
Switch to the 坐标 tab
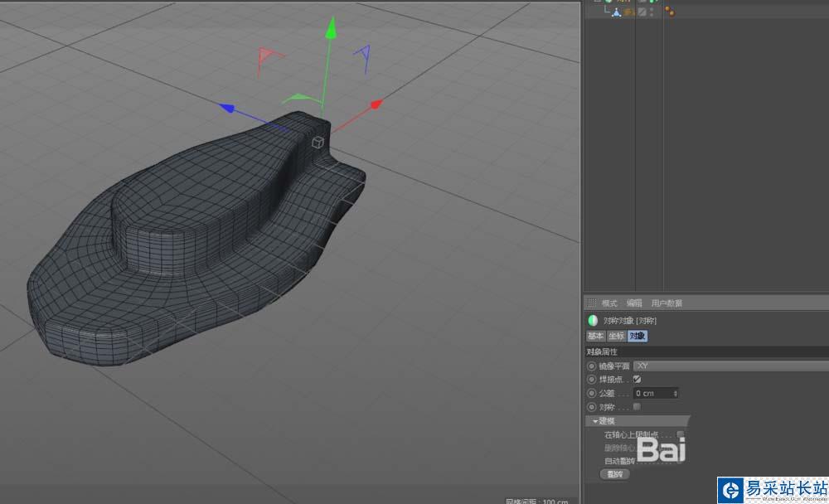tap(616, 336)
